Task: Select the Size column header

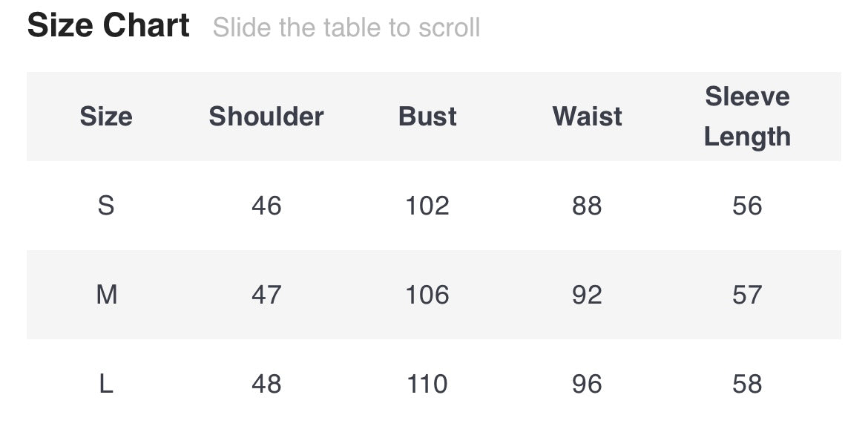Action: 106,117
